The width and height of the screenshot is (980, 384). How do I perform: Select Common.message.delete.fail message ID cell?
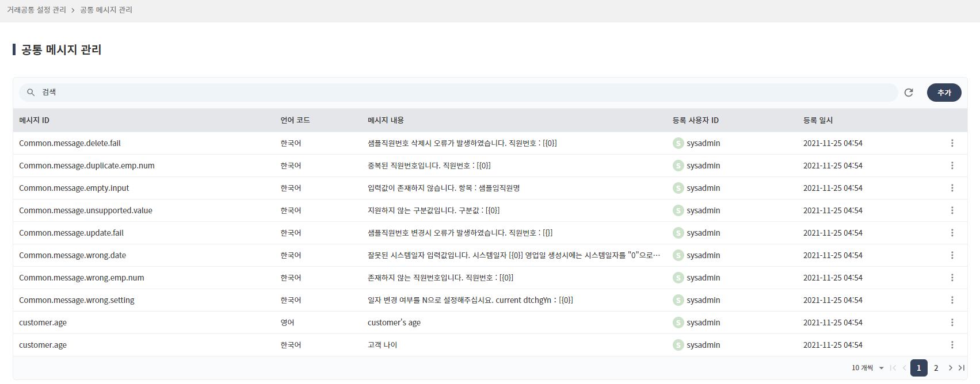coord(70,143)
